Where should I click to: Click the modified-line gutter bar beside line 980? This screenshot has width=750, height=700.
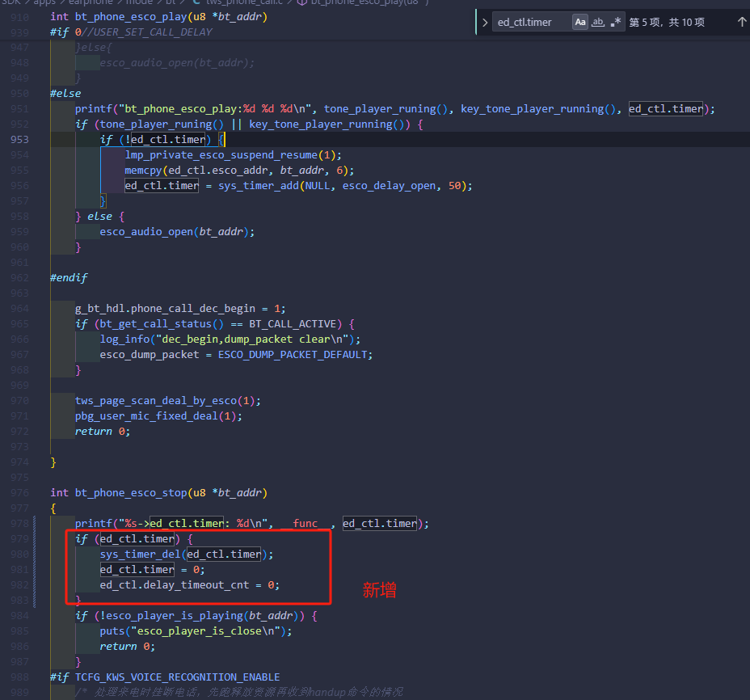35,554
